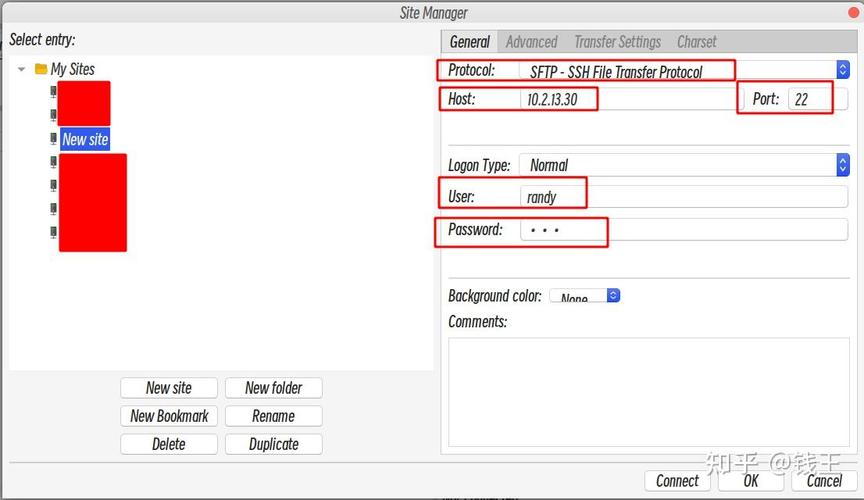Open the Logon Type dropdown
This screenshot has height=500, width=864.
(x=843, y=165)
